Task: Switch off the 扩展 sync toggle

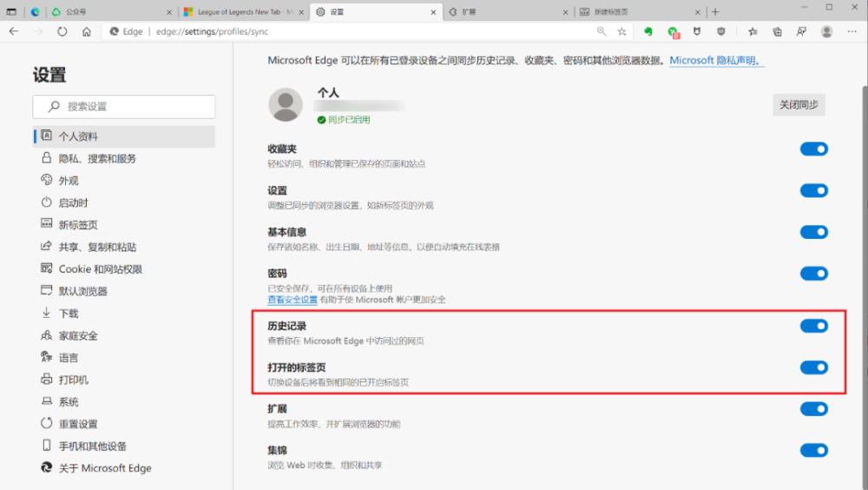Action: click(814, 409)
